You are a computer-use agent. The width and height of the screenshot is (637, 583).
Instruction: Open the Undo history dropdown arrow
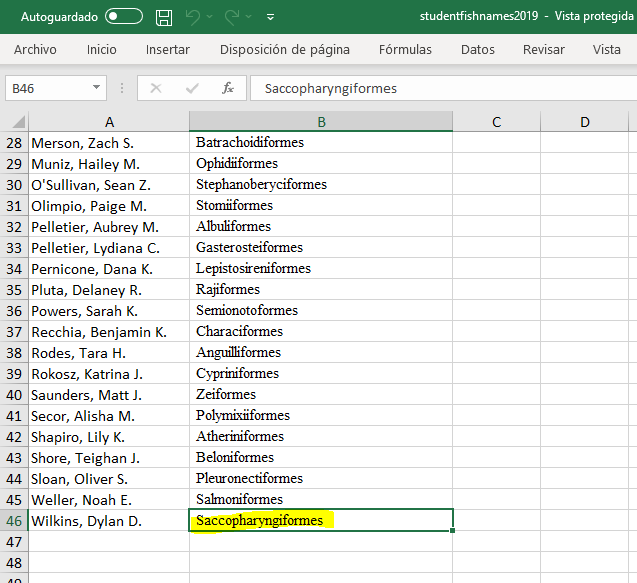212,17
